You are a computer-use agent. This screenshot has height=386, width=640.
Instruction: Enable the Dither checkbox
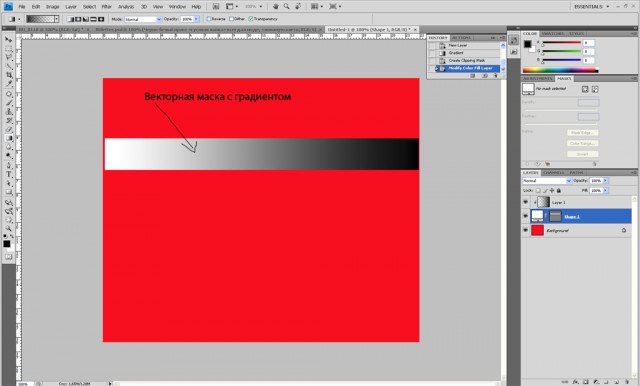point(231,19)
